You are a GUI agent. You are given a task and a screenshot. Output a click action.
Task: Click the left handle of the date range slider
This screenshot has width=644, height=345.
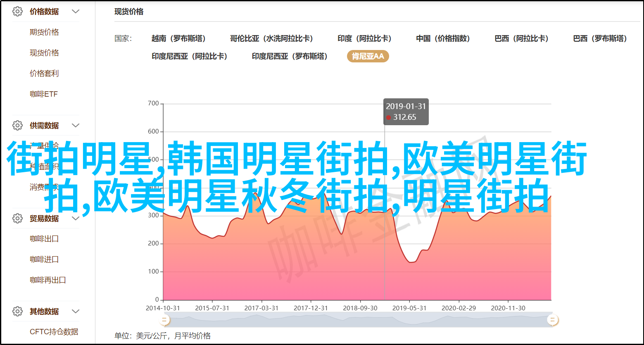point(165,319)
